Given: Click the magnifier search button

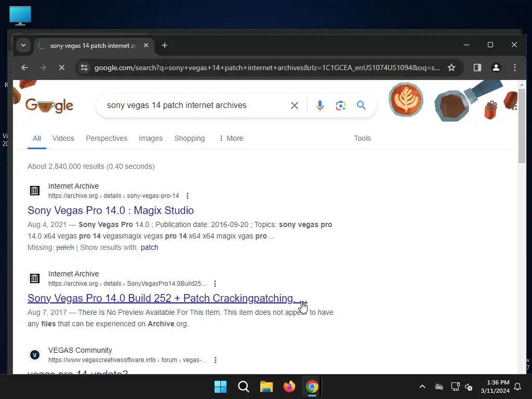Looking at the screenshot, I should [362, 105].
